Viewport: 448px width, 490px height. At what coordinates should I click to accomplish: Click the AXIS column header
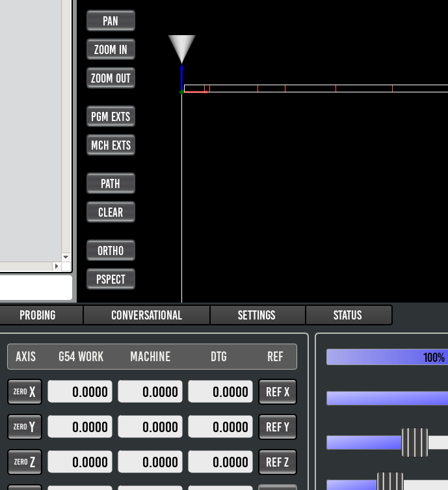[25, 357]
